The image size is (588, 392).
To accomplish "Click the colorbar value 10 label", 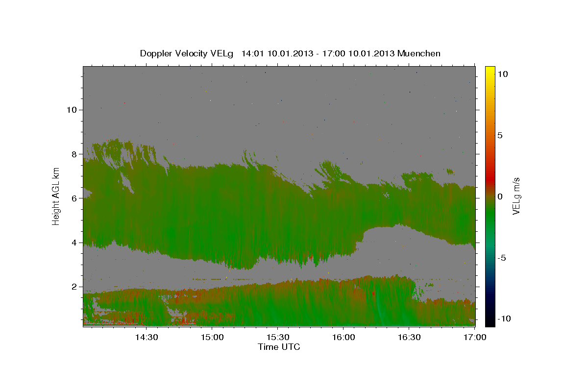I will click(502, 74).
